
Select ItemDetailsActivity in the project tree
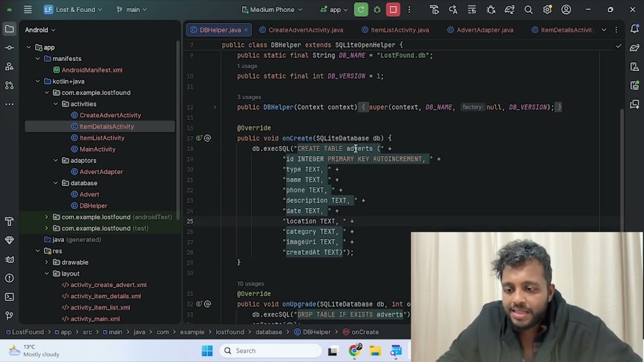pos(107,127)
